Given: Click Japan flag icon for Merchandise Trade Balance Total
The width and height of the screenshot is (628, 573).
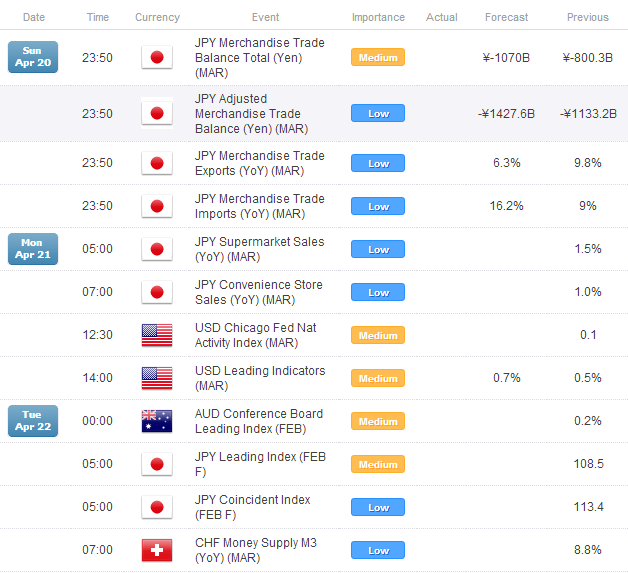Looking at the screenshot, I should click(157, 57).
